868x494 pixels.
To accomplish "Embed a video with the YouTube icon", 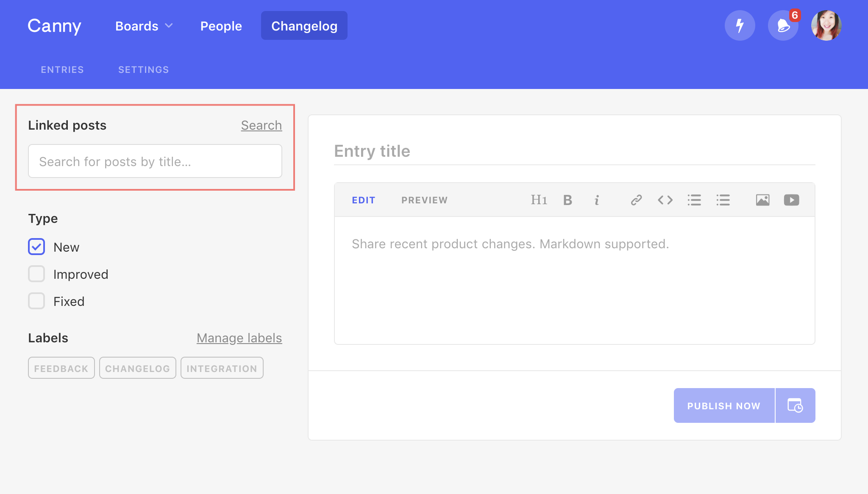I will [x=791, y=200].
